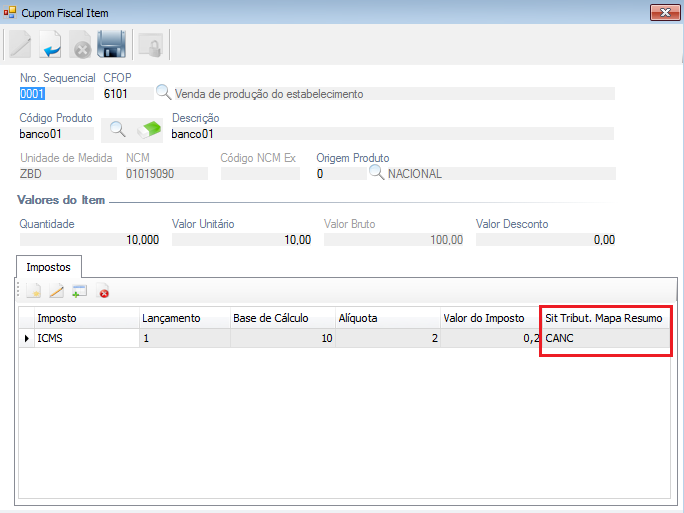Click the CANC cell

click(x=605, y=338)
